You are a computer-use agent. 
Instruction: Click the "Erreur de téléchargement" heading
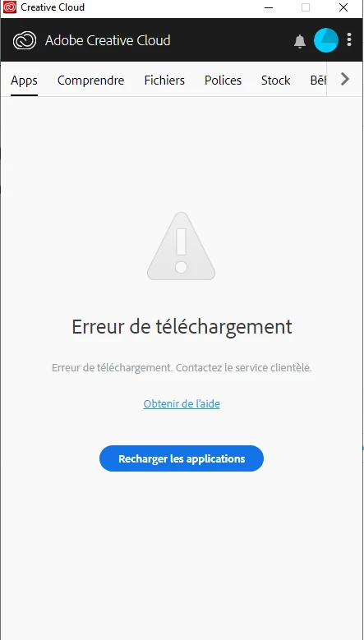(182, 326)
